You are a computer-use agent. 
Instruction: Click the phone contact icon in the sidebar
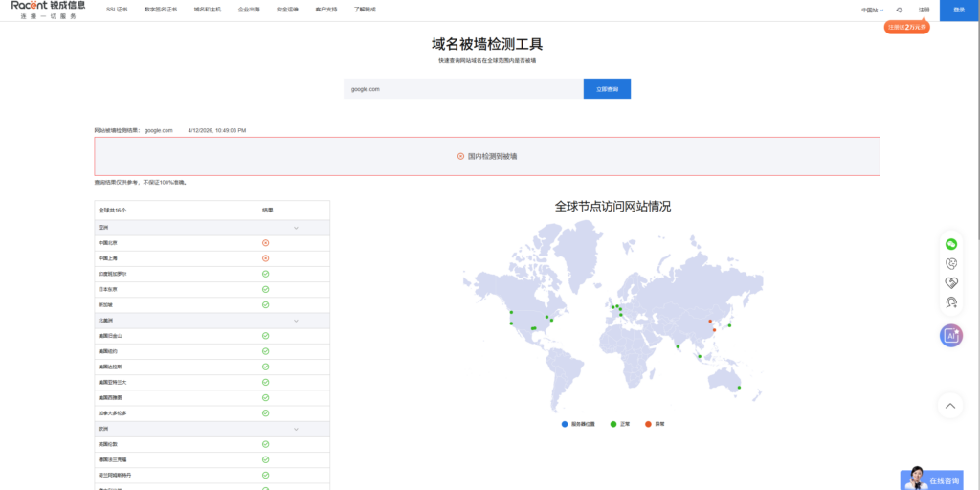[x=950, y=263]
